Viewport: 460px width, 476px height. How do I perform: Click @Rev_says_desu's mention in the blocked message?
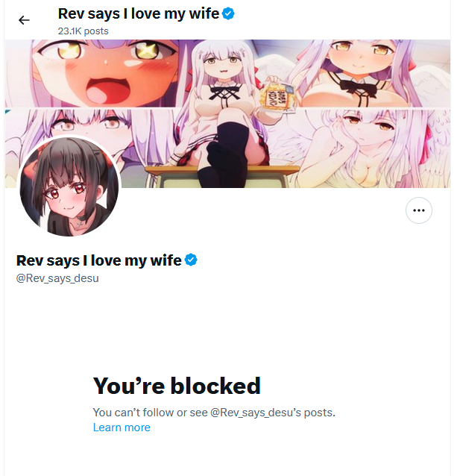(x=256, y=413)
